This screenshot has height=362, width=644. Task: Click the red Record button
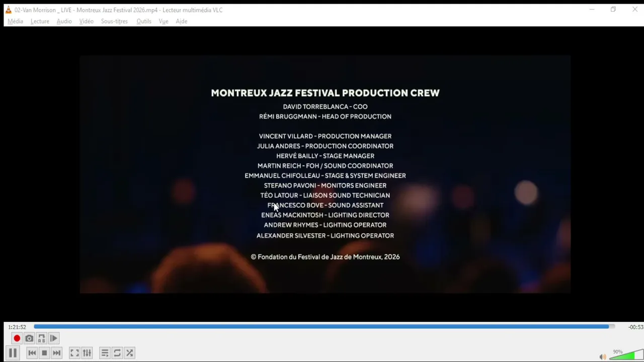tap(17, 338)
